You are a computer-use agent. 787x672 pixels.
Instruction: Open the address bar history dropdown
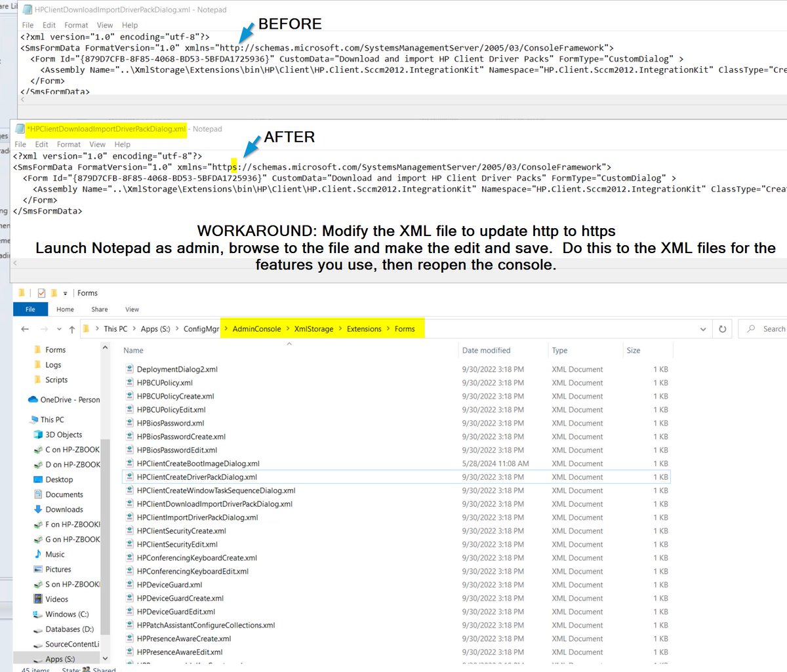coord(703,329)
